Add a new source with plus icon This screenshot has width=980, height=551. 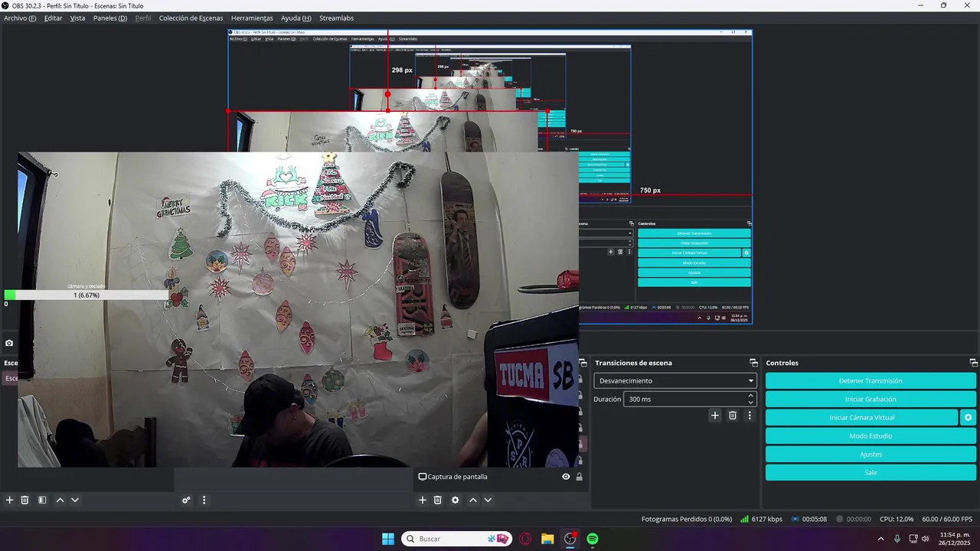[422, 500]
